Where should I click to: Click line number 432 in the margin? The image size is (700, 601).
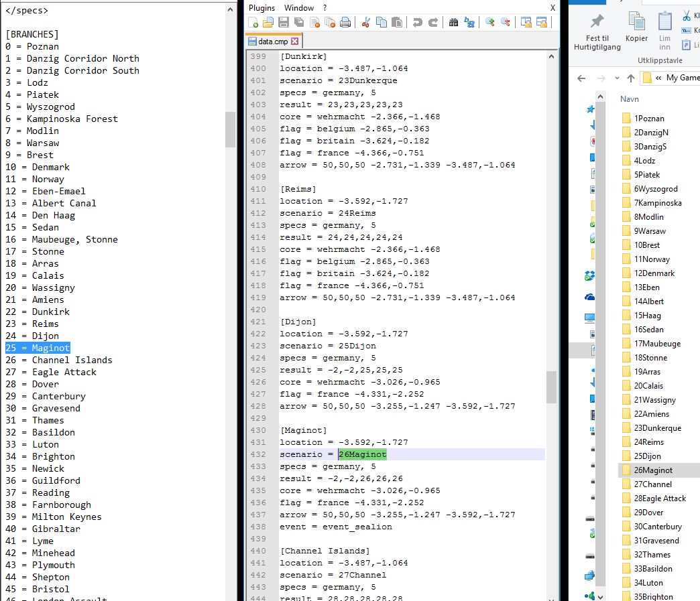tap(258, 454)
